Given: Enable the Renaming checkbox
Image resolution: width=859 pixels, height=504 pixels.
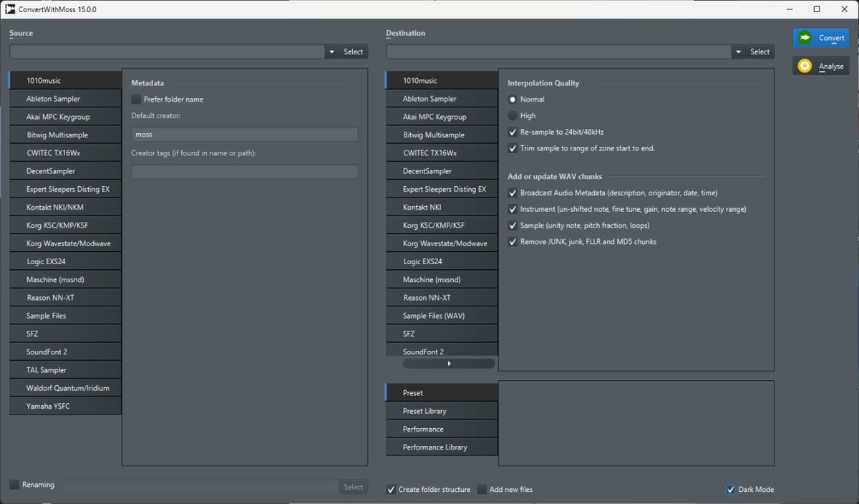Looking at the screenshot, I should 14,485.
